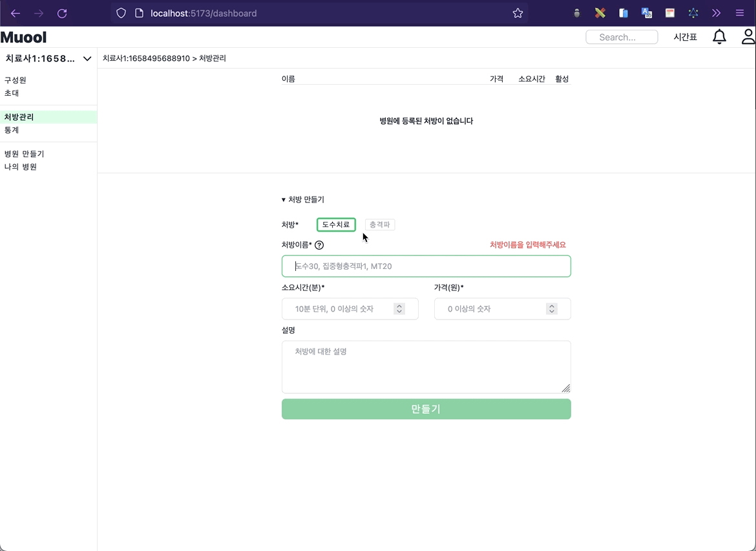Image resolution: width=756 pixels, height=551 pixels.
Task: Open the profile account icon
Action: click(748, 37)
